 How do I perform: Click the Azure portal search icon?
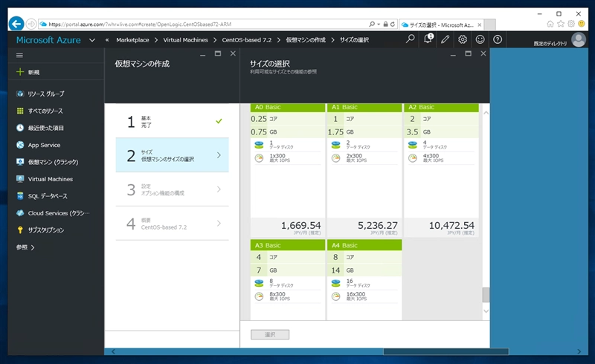pyautogui.click(x=411, y=39)
